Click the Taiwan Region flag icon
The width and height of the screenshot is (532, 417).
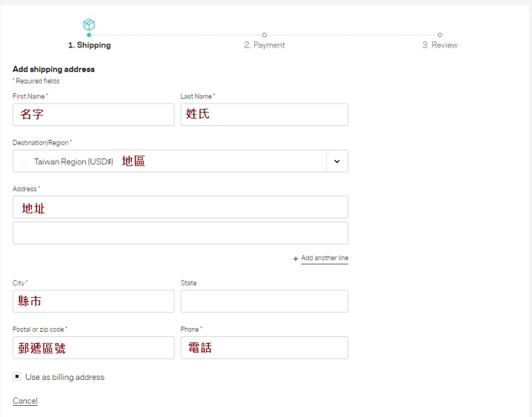tap(24, 161)
